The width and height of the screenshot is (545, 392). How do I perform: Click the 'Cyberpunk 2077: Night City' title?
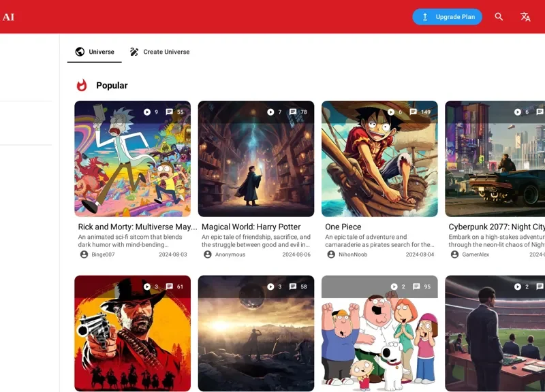click(x=497, y=227)
